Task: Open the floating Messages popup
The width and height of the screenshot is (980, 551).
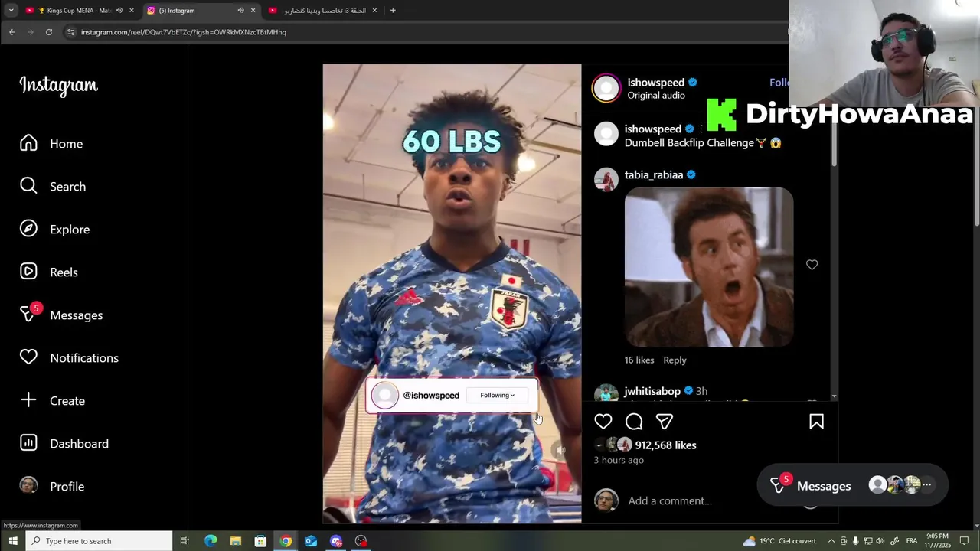Action: 852,485
